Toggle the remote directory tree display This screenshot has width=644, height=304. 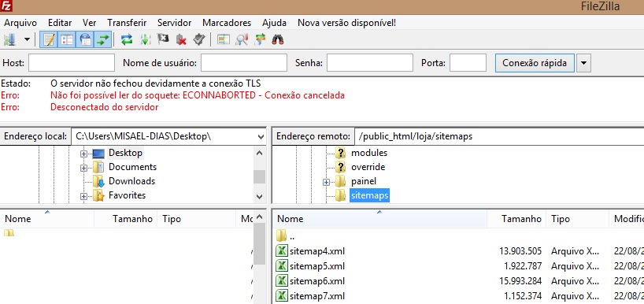[x=85, y=40]
